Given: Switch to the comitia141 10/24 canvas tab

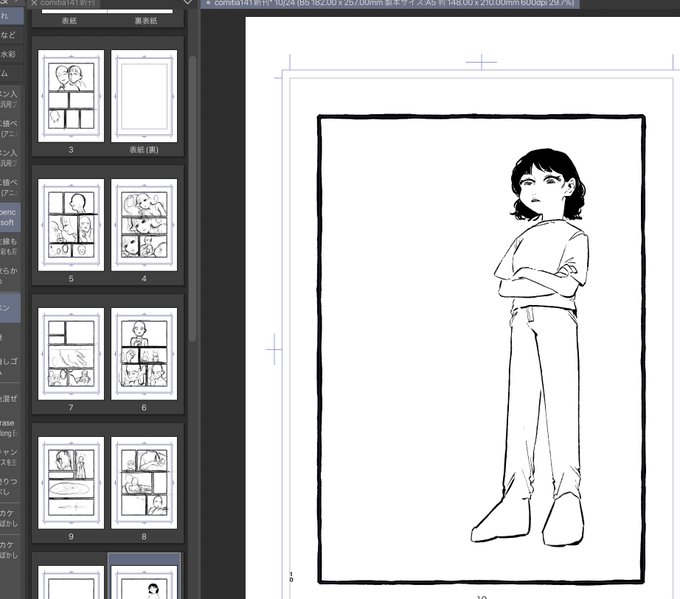Looking at the screenshot, I should point(390,3).
